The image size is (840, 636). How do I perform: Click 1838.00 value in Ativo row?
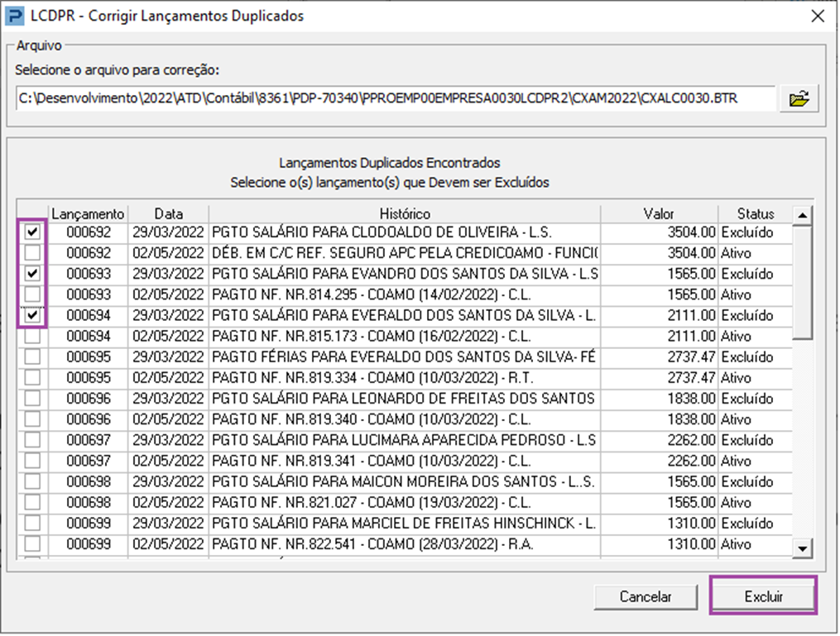[691, 419]
